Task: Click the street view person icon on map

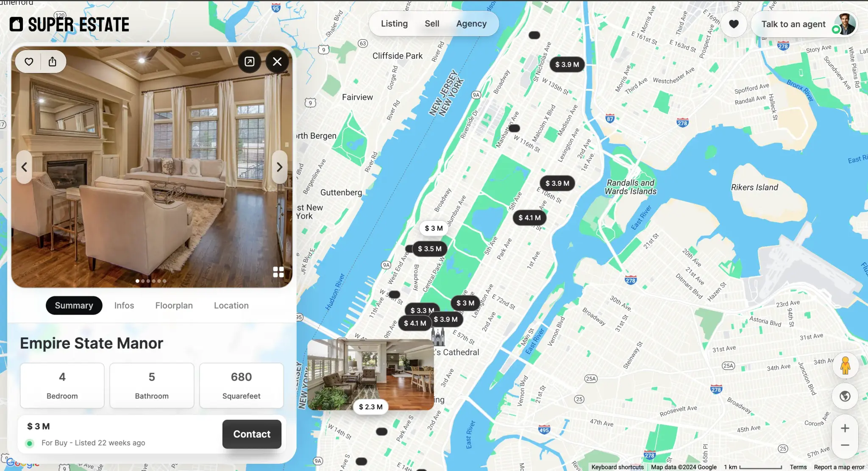Action: click(845, 364)
